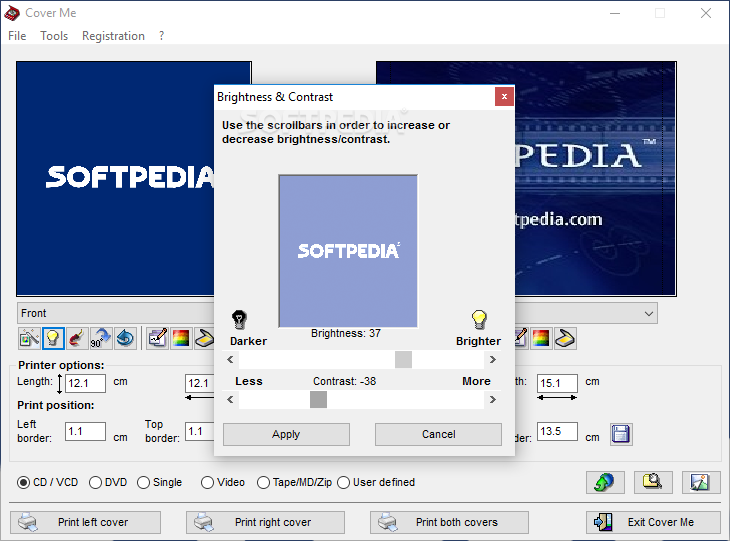This screenshot has height=541, width=730.
Task: Open the Registration menu
Action: pyautogui.click(x=113, y=36)
